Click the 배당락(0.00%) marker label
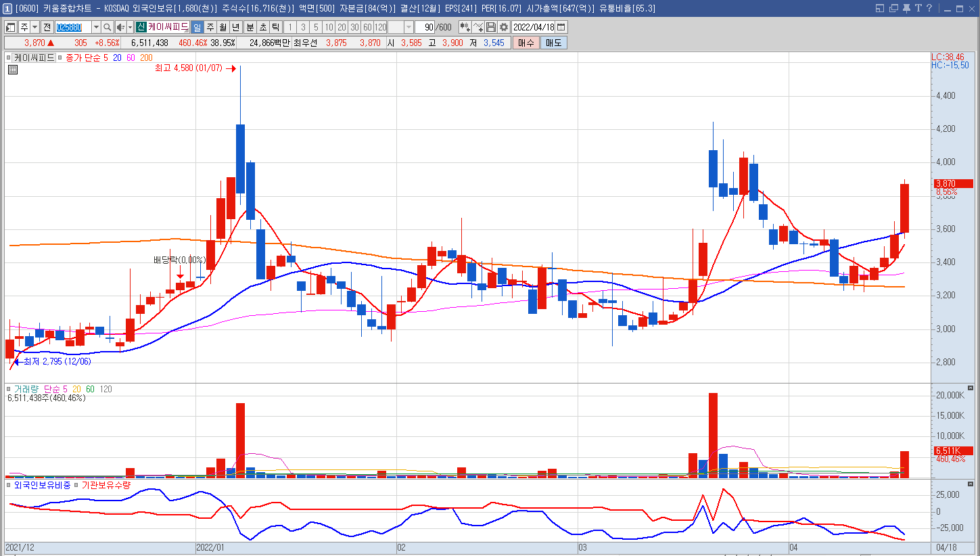The height and width of the screenshot is (556, 980). point(179,260)
